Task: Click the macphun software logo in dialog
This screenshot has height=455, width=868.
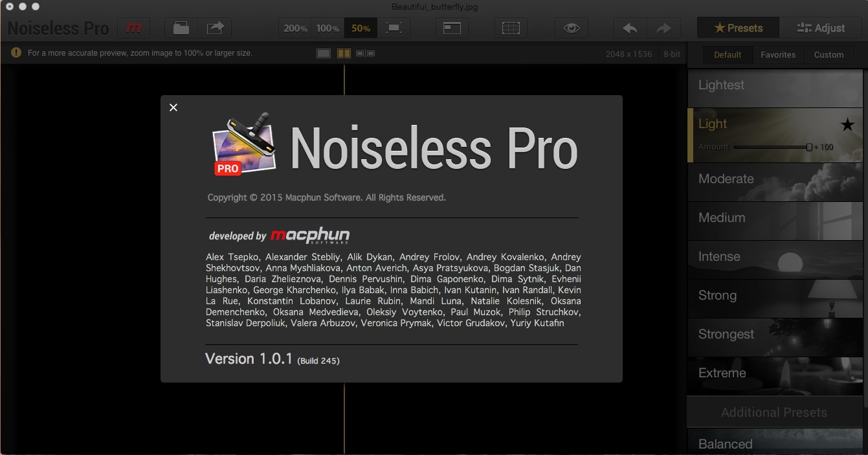Action: (310, 236)
